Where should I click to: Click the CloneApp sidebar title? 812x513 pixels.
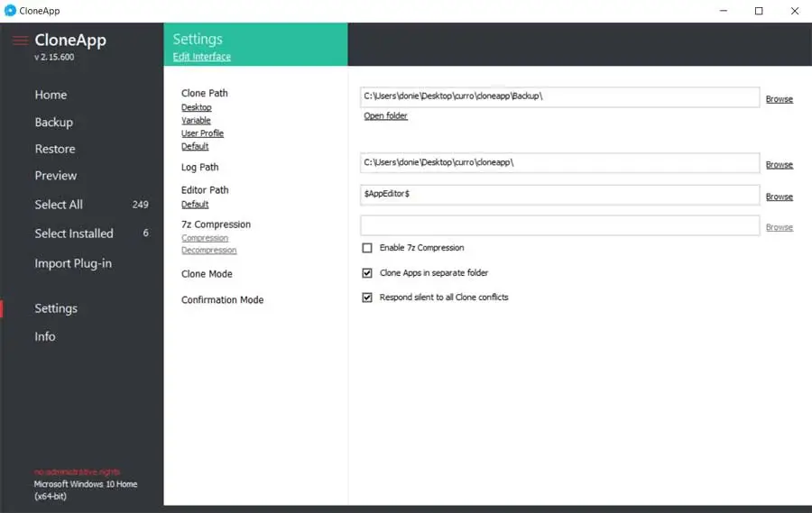[x=70, y=41]
